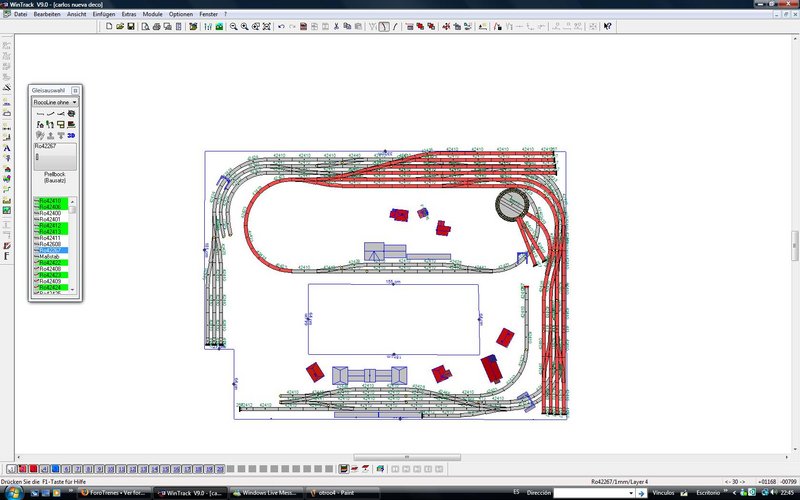
Task: Toggle layer 20 button
Action: coord(220,469)
